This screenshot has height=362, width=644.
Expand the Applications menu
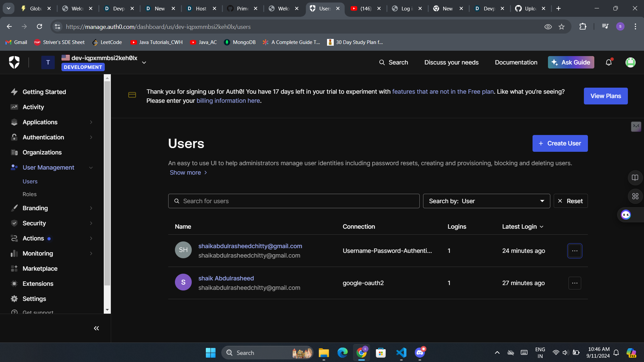click(x=52, y=122)
